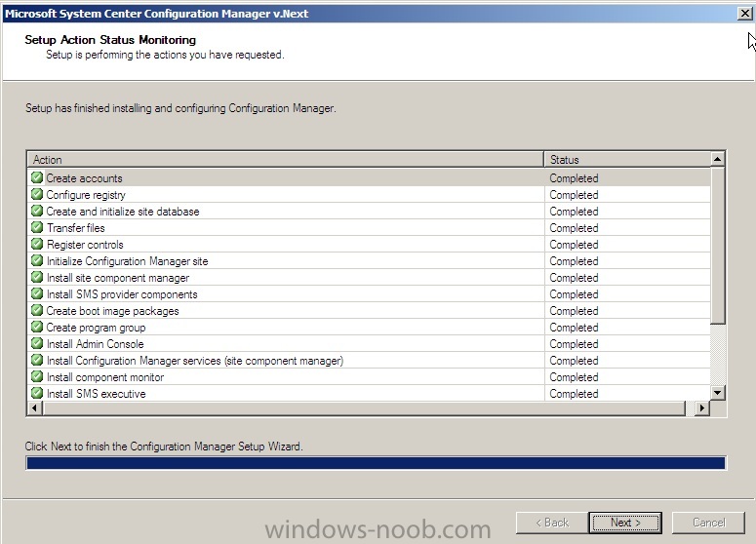Click Completed status for Create boot image packages
Viewport: 756px width, 544px height.
[574, 311]
